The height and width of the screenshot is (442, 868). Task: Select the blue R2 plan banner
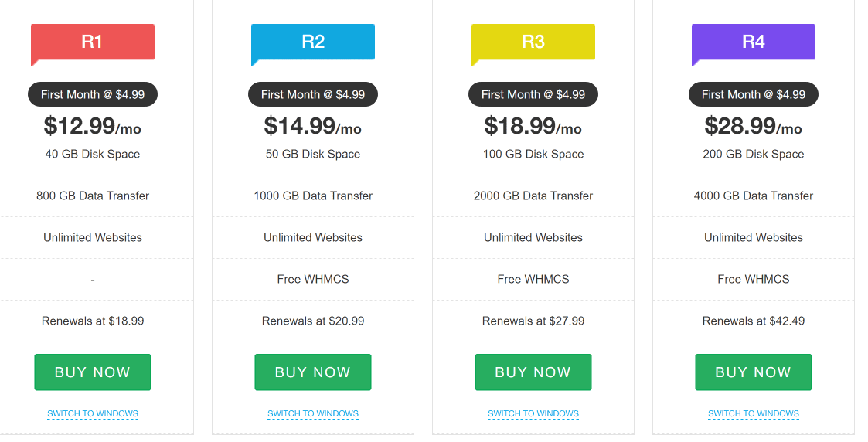[313, 42]
